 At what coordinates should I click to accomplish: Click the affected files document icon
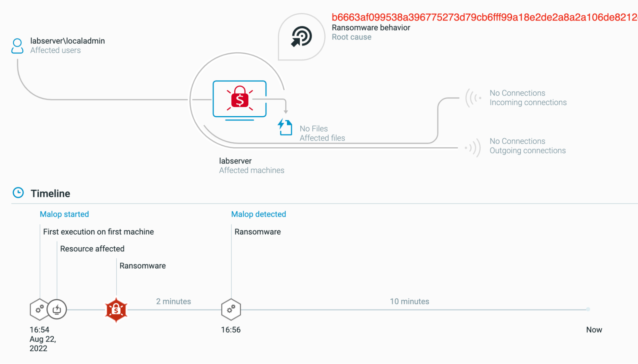(x=285, y=127)
